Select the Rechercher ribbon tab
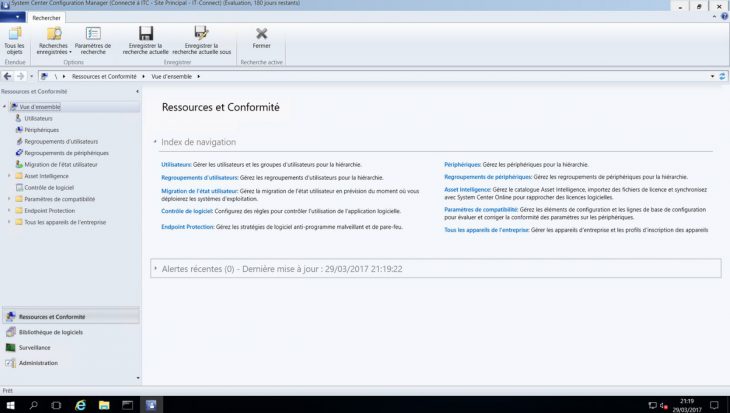730x413 pixels. pos(45,18)
